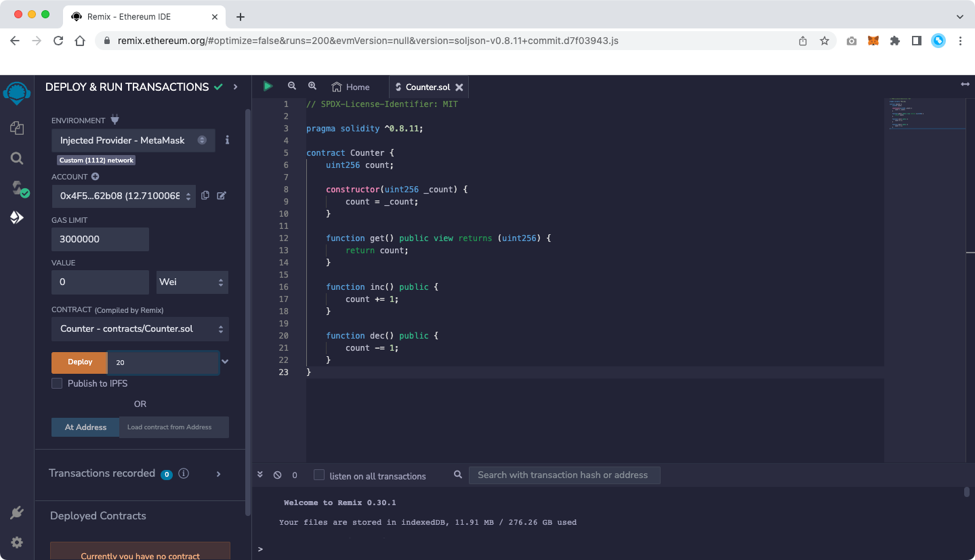
Task: Click the transaction hash search field
Action: click(x=564, y=475)
